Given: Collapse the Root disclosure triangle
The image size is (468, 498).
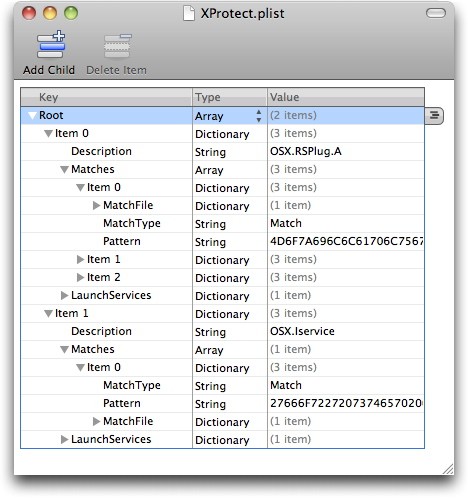Looking at the screenshot, I should coord(32,116).
